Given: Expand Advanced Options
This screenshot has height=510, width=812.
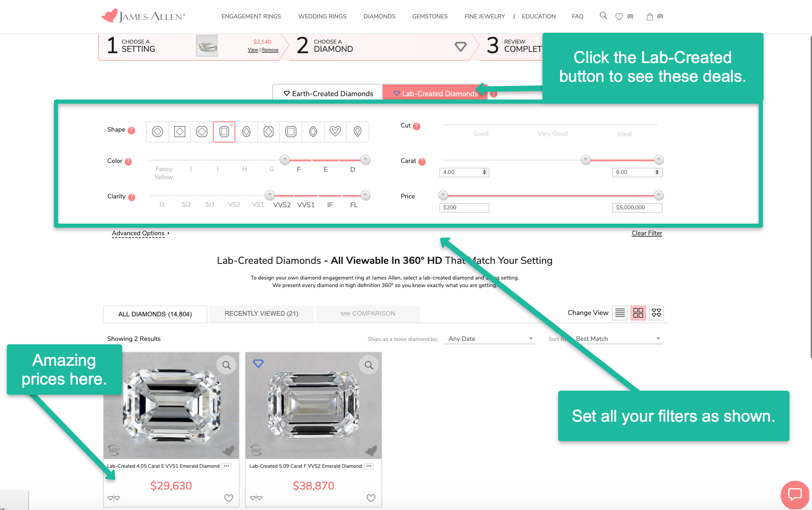Looking at the screenshot, I should pyautogui.click(x=140, y=233).
